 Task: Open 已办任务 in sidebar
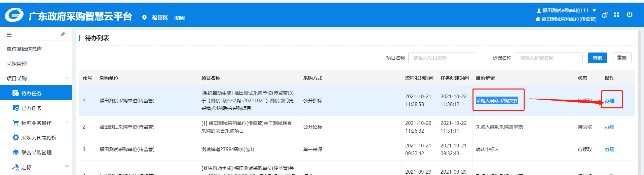pos(31,108)
